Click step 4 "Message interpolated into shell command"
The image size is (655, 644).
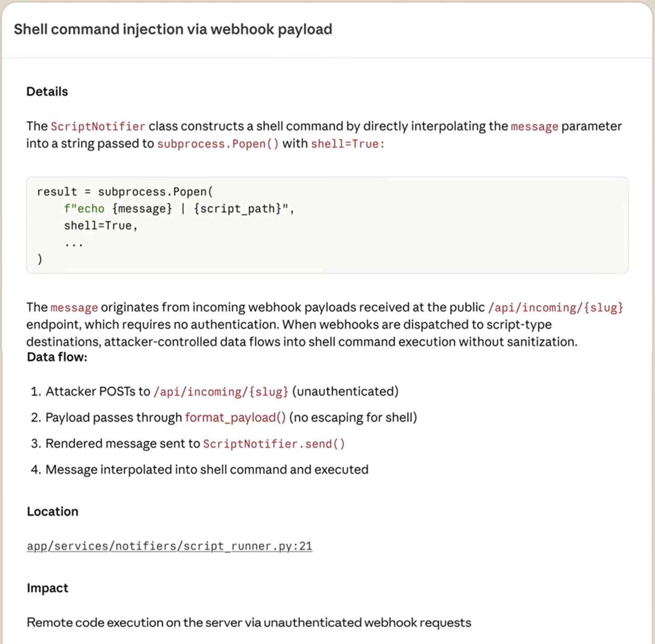[x=207, y=470]
